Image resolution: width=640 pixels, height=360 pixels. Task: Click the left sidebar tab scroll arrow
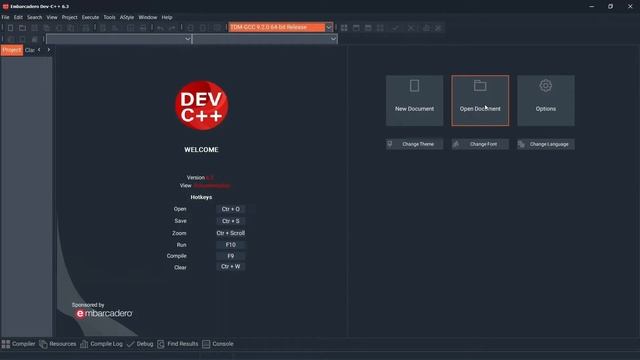39,50
